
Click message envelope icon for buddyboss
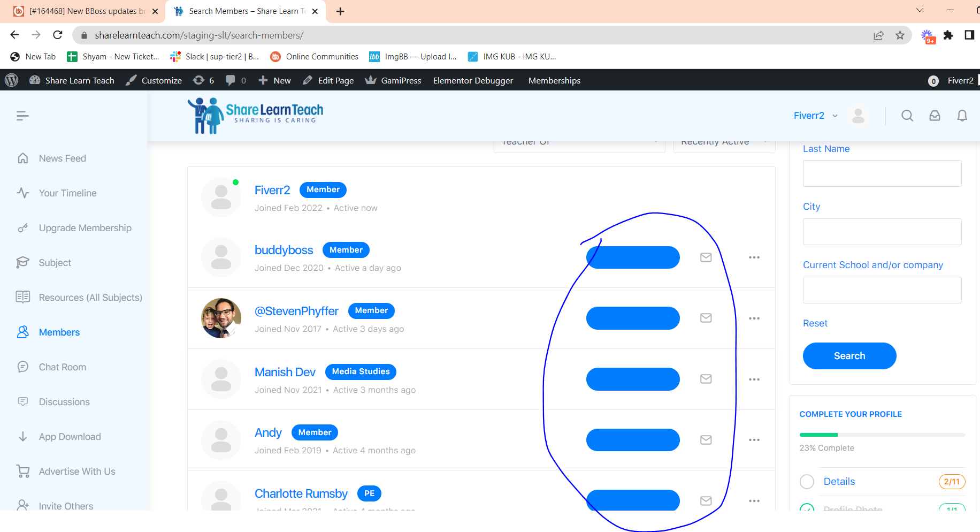click(x=706, y=257)
